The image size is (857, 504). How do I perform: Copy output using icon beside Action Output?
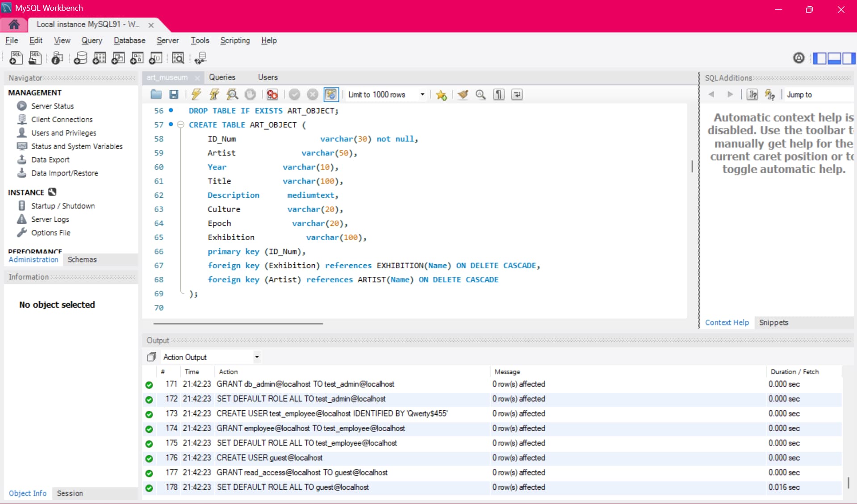pyautogui.click(x=151, y=357)
